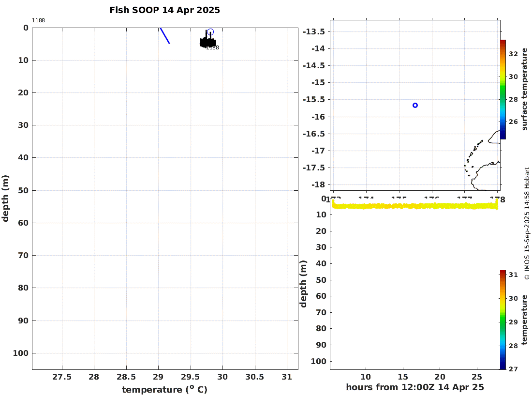The height and width of the screenshot is (397, 532).
Task: Click the 30.5 temperature tick label
Action: point(255,377)
